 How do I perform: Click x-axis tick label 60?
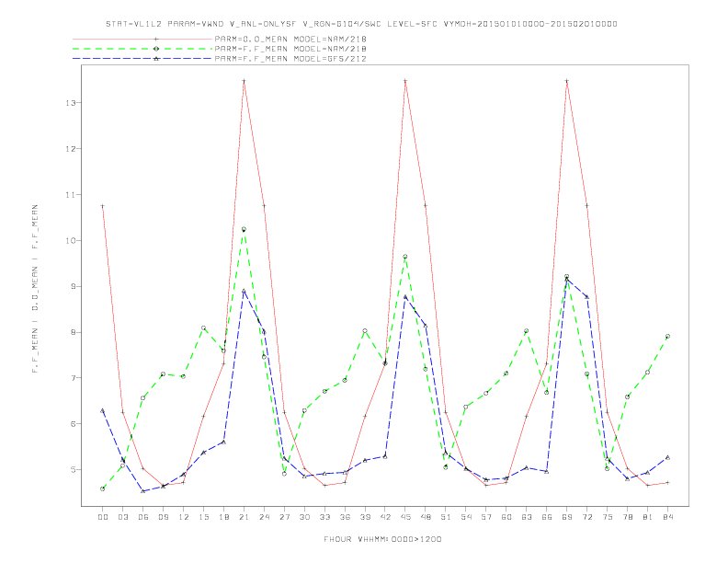[x=506, y=517]
